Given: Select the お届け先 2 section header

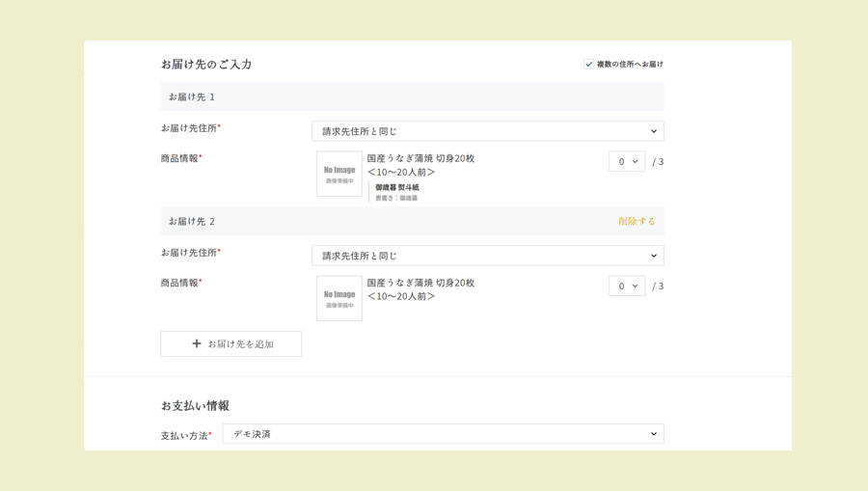Looking at the screenshot, I should pyautogui.click(x=192, y=222).
